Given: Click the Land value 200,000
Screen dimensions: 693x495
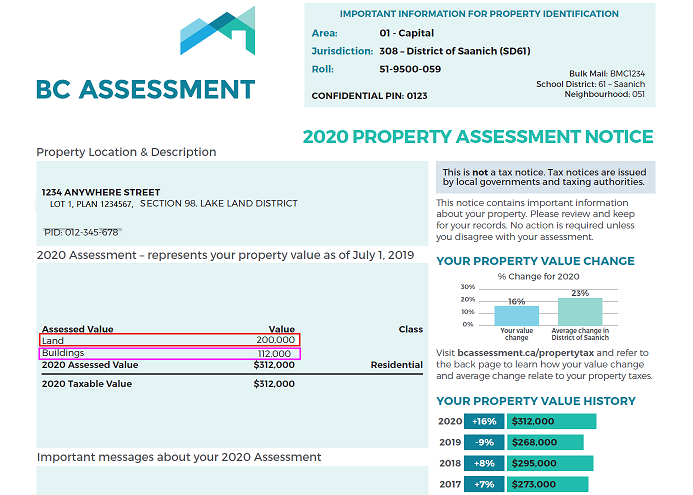Looking at the screenshot, I should [x=275, y=340].
